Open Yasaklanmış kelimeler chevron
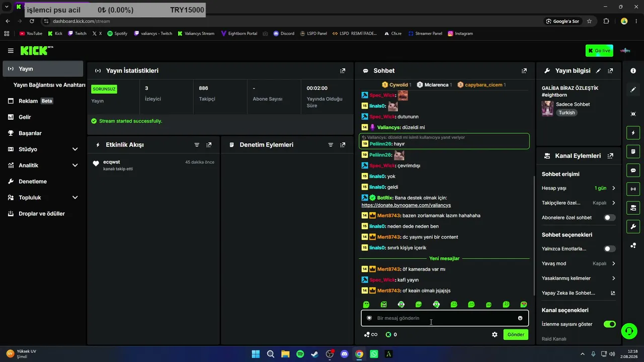The width and height of the screenshot is (644, 362). [613, 278]
